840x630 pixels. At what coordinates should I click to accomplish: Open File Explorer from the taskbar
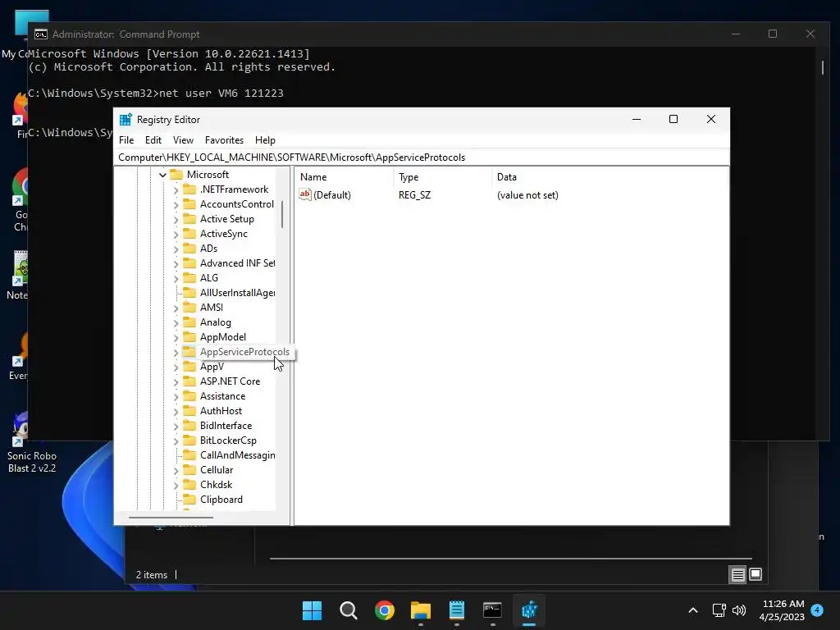click(421, 610)
